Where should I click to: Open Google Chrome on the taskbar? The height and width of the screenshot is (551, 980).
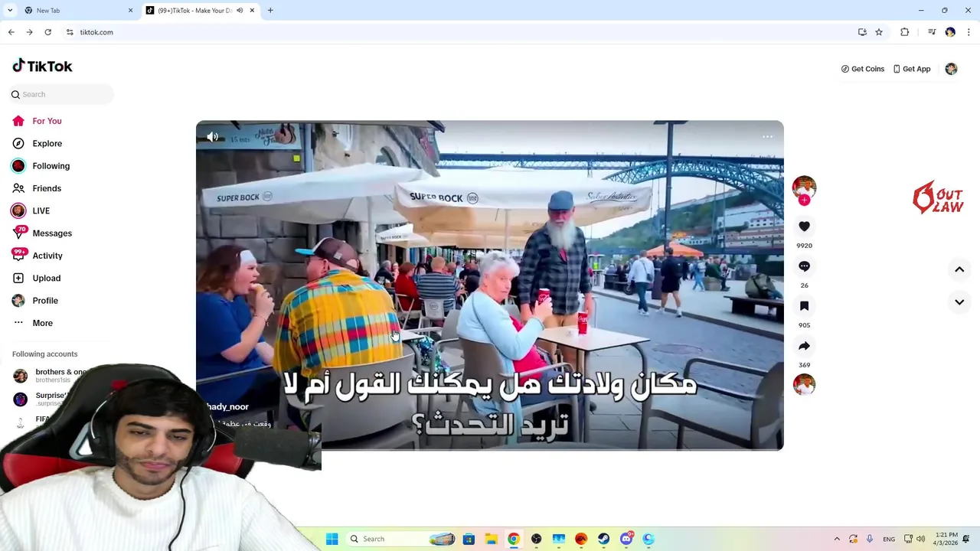[513, 539]
